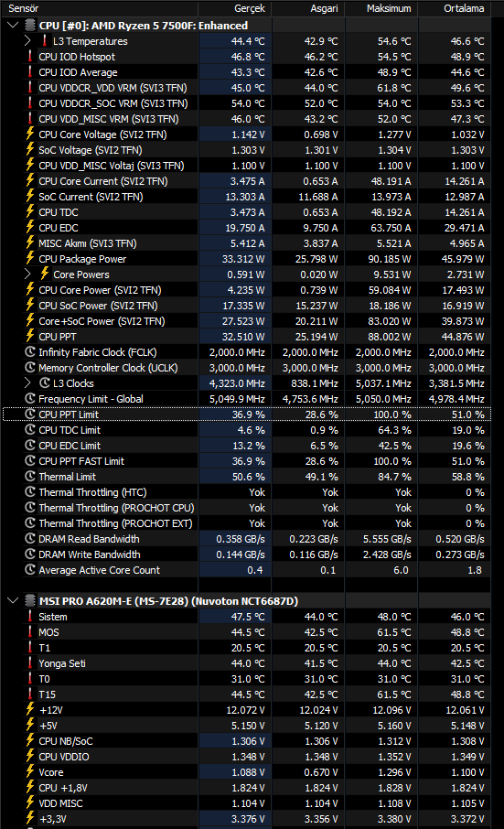This screenshot has width=504, height=829.
Task: Click the motherboard chip icon beside MSI PRO A620M-E
Action: coord(30,600)
